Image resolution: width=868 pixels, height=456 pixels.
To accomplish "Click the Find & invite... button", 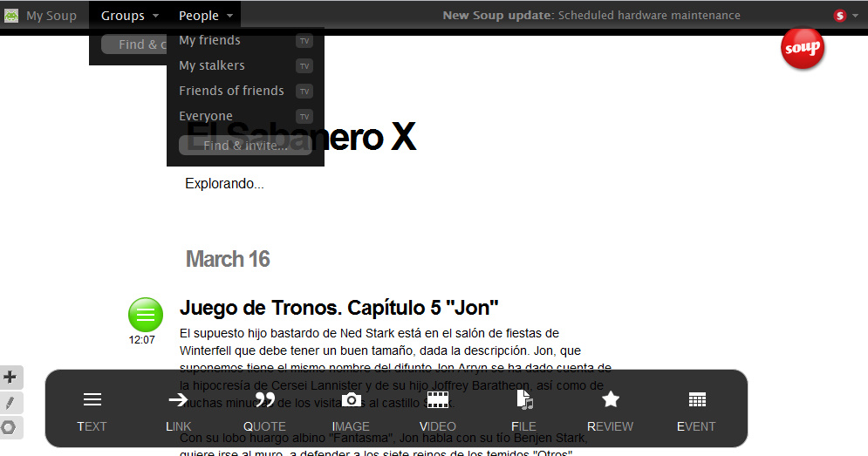I will click(x=245, y=146).
